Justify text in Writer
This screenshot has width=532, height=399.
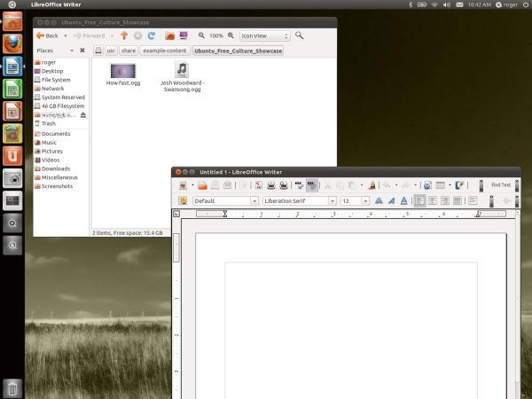tap(458, 201)
